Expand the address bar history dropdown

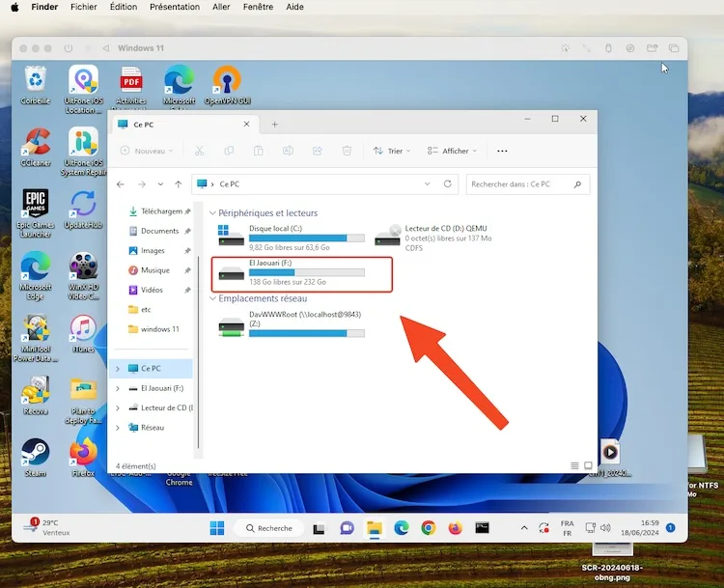point(427,183)
